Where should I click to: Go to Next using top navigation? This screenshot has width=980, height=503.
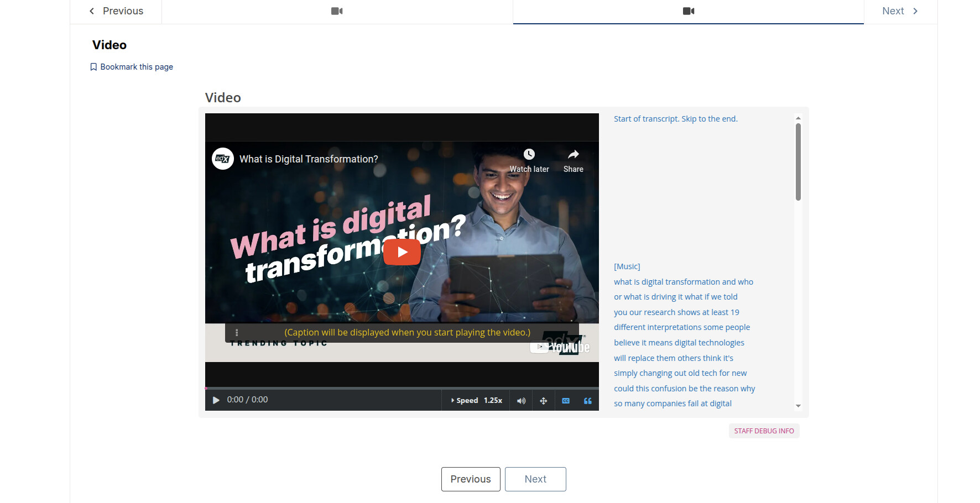[x=900, y=11]
